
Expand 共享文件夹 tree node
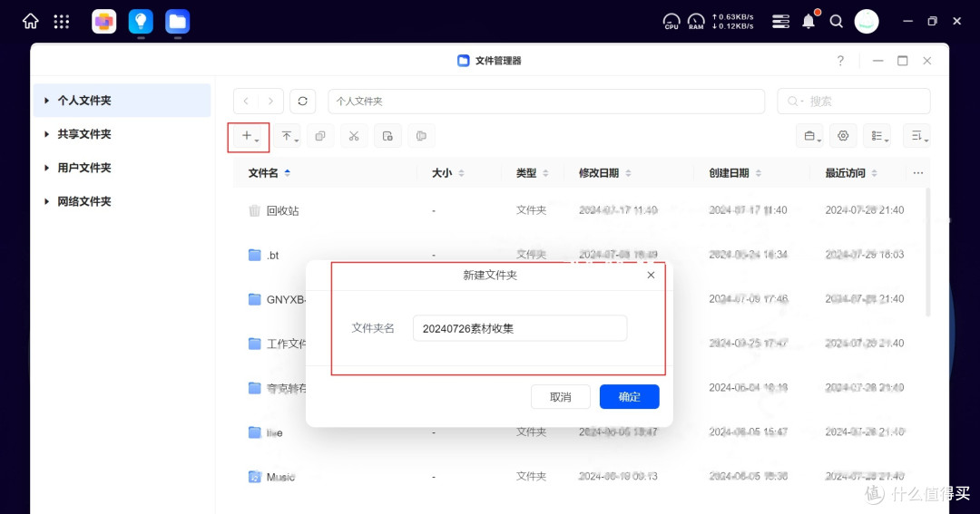[47, 134]
